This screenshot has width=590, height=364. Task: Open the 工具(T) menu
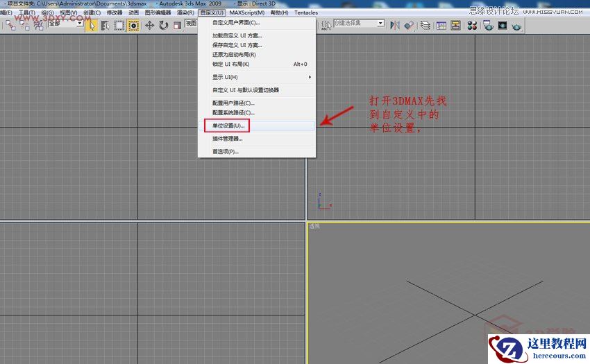pyautogui.click(x=26, y=12)
